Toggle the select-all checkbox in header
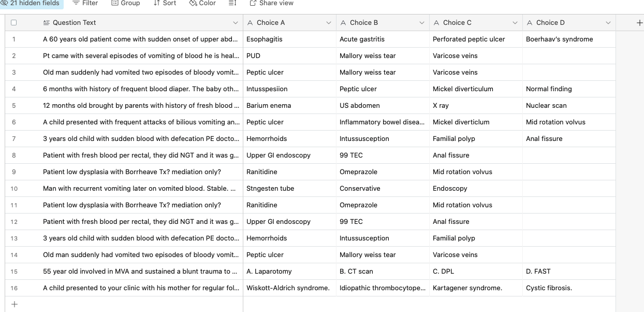Viewport: 644px width, 312px height. pyautogui.click(x=14, y=23)
